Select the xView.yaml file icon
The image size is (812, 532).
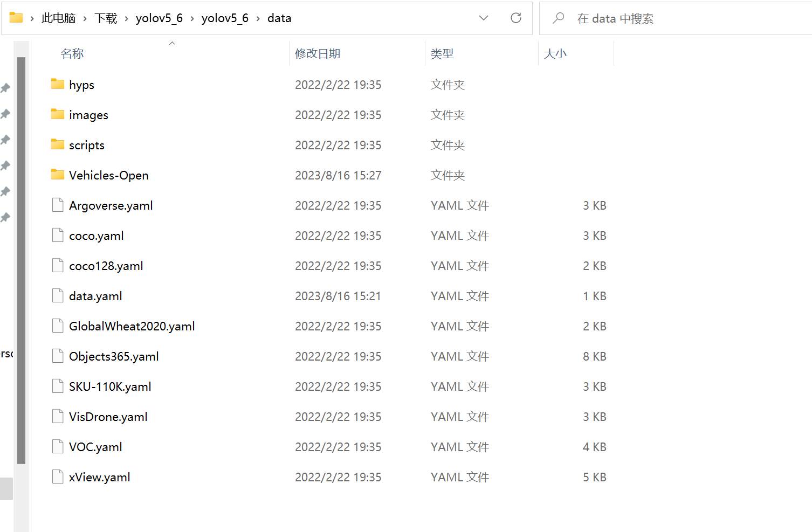point(58,476)
